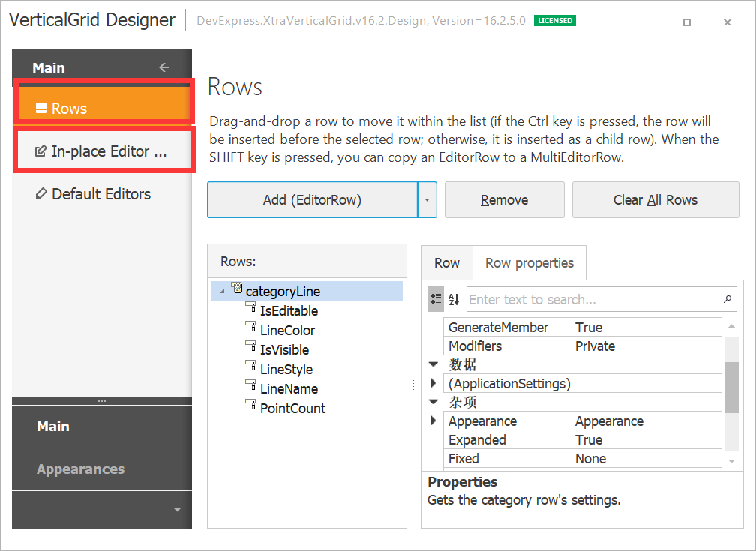Switch to the Row tab
The image size is (756, 551).
(447, 262)
